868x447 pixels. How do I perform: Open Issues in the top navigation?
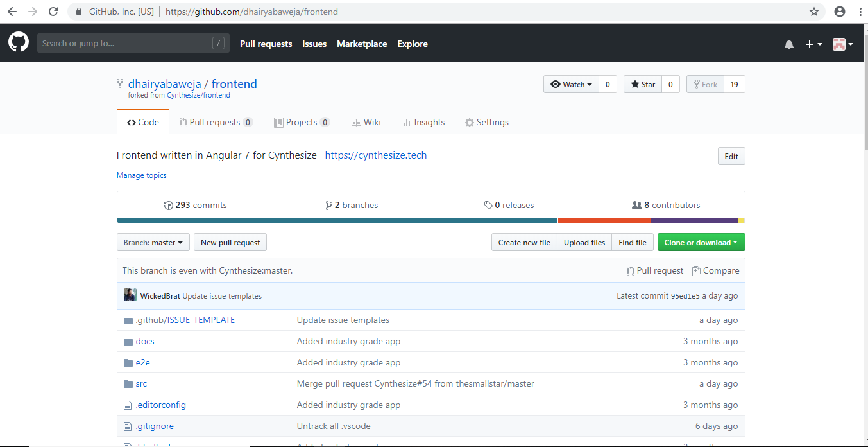pyautogui.click(x=314, y=44)
